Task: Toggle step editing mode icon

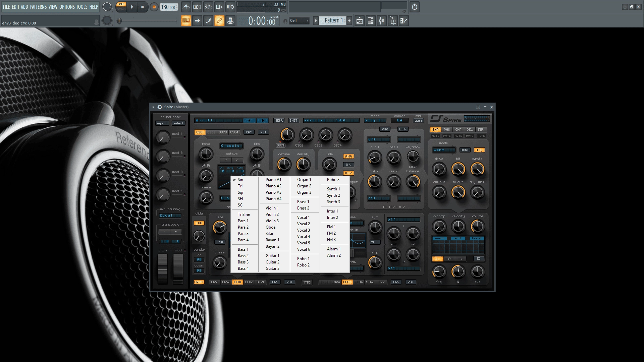Action: point(208,21)
